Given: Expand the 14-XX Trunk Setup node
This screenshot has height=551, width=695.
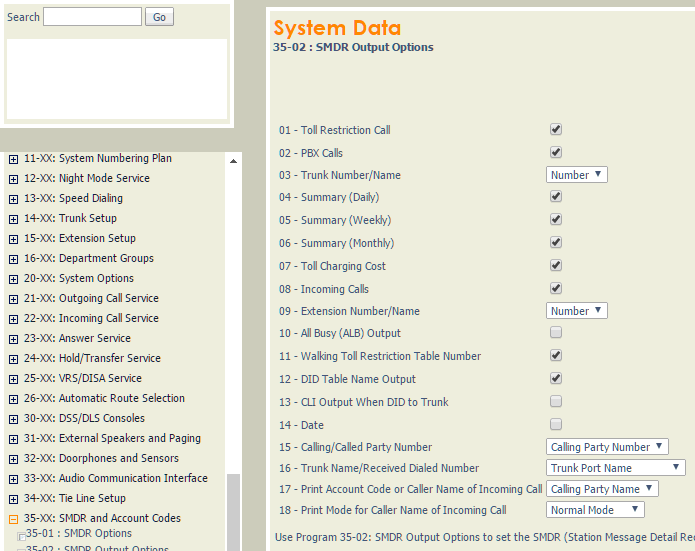Looking at the screenshot, I should coord(13,219).
